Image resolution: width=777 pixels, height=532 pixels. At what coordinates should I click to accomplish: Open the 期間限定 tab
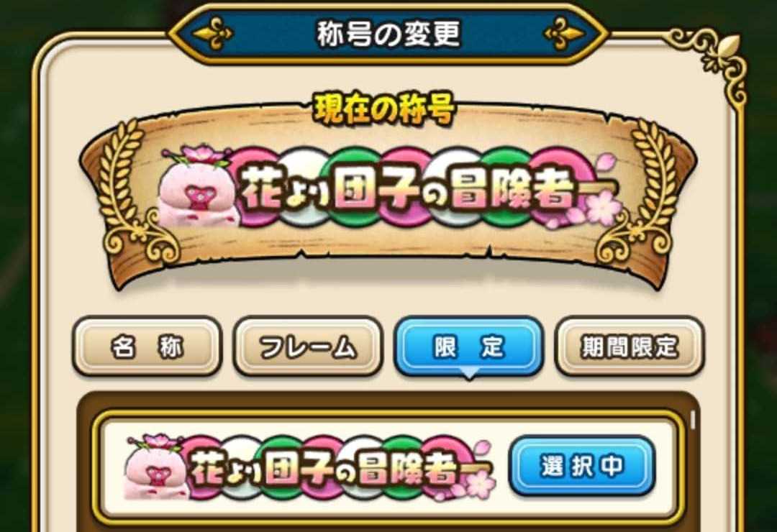(629, 346)
